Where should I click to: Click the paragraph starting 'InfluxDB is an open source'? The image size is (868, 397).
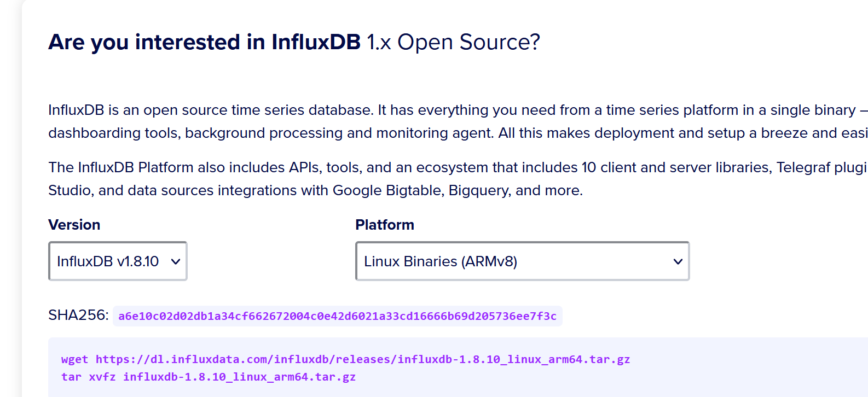458,121
